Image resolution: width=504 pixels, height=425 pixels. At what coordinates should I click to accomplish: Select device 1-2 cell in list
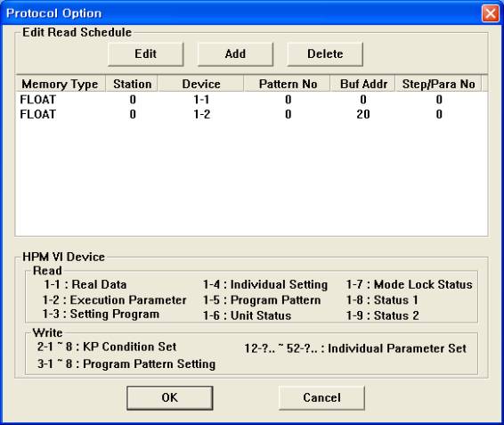point(201,114)
